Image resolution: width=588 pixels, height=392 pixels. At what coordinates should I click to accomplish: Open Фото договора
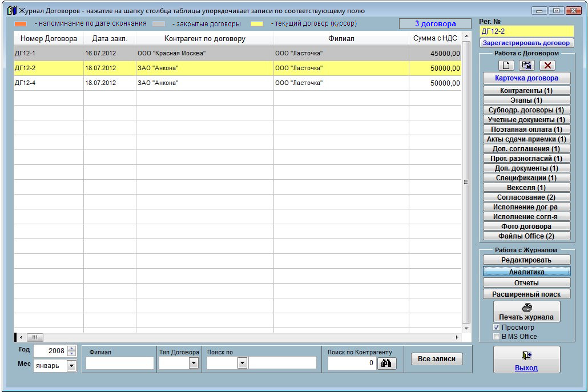[526, 227]
